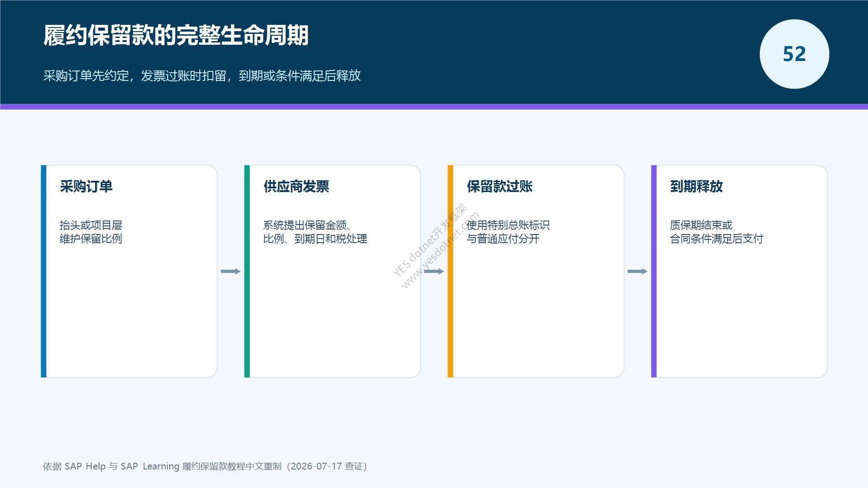The image size is (868, 488).
Task: Click the slide title 履约保留款的完整生命周期
Action: coord(176,35)
